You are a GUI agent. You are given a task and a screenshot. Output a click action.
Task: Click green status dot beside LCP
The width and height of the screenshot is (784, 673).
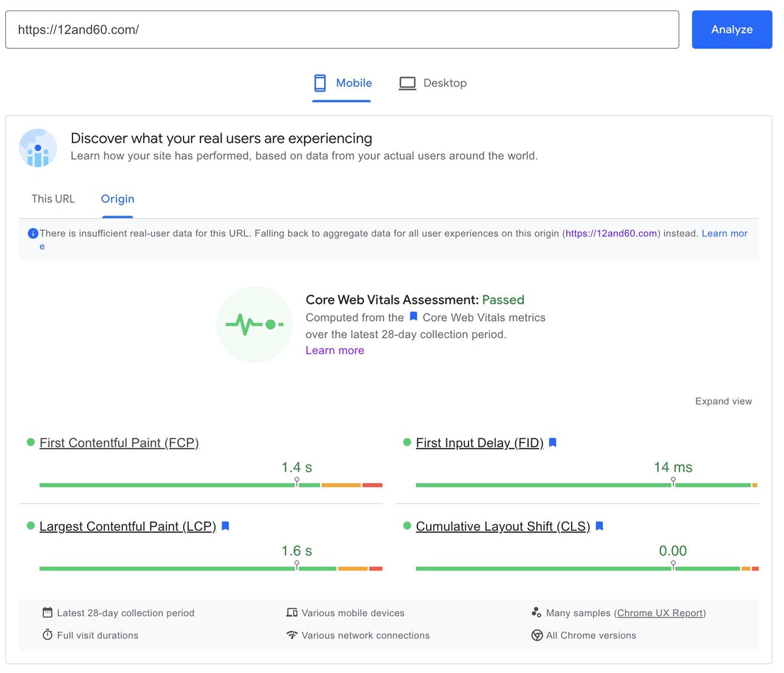[31, 525]
